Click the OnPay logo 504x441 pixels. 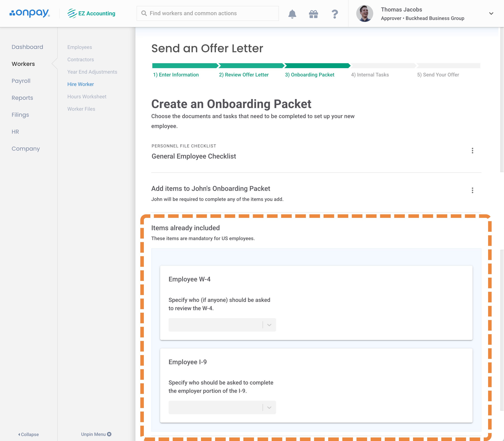(x=30, y=13)
